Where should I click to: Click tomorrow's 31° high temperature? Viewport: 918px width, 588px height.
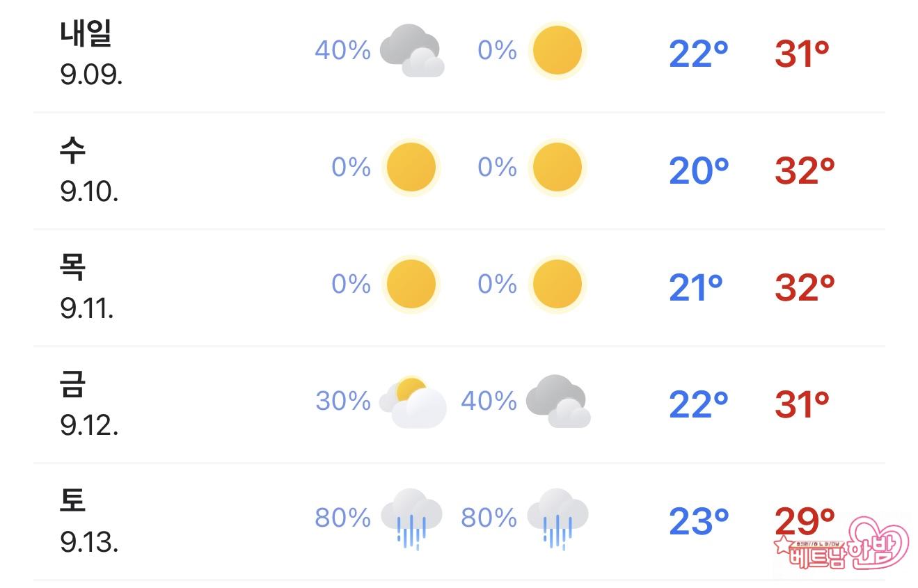click(x=802, y=54)
